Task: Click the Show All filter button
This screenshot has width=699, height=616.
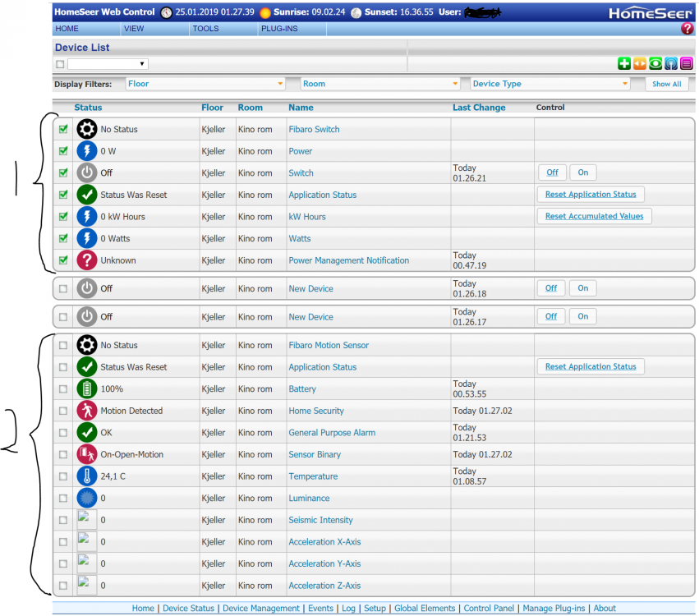Action: coord(666,84)
